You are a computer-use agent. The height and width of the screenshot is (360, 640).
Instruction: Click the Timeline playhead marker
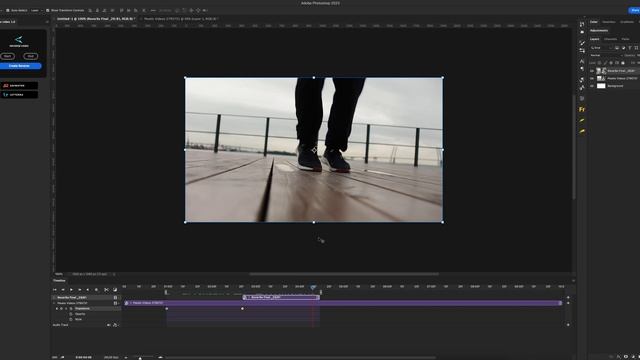pos(313,287)
